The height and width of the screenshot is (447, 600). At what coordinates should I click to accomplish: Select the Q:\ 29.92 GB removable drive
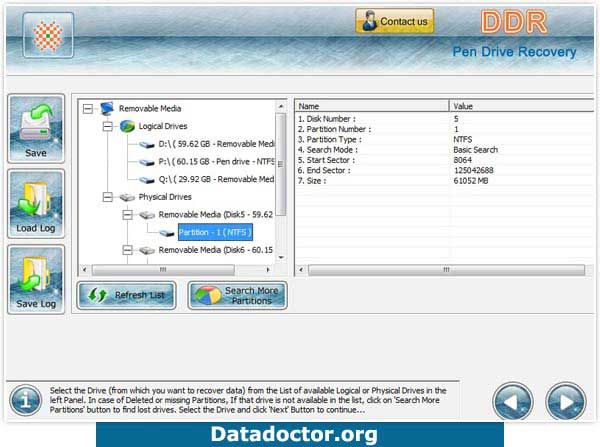(x=216, y=179)
